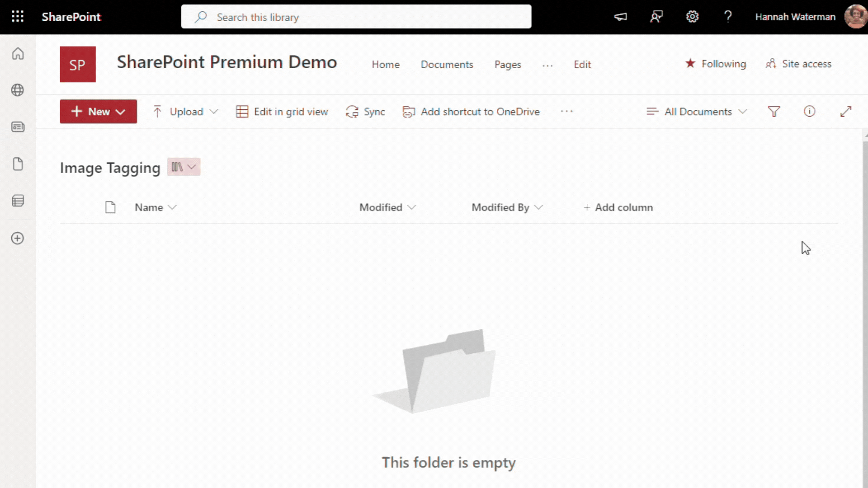Open the Upload dropdown
Image resolution: width=868 pixels, height=488 pixels.
coord(185,112)
